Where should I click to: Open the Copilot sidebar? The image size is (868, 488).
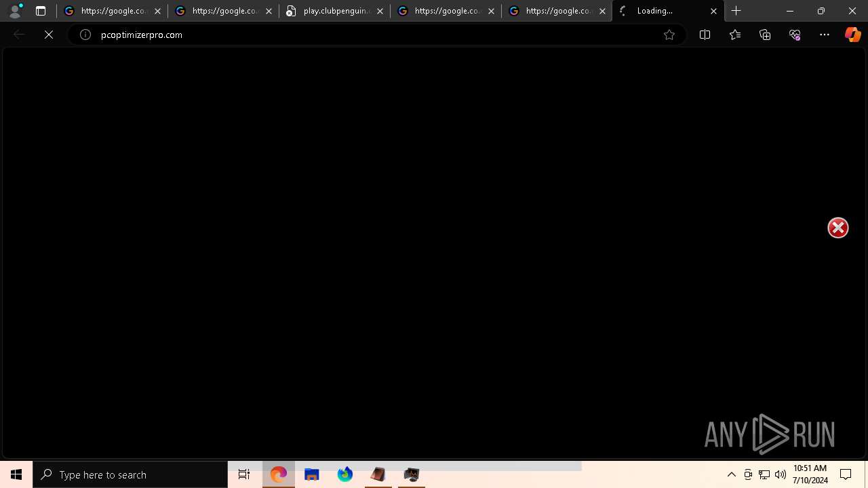852,35
